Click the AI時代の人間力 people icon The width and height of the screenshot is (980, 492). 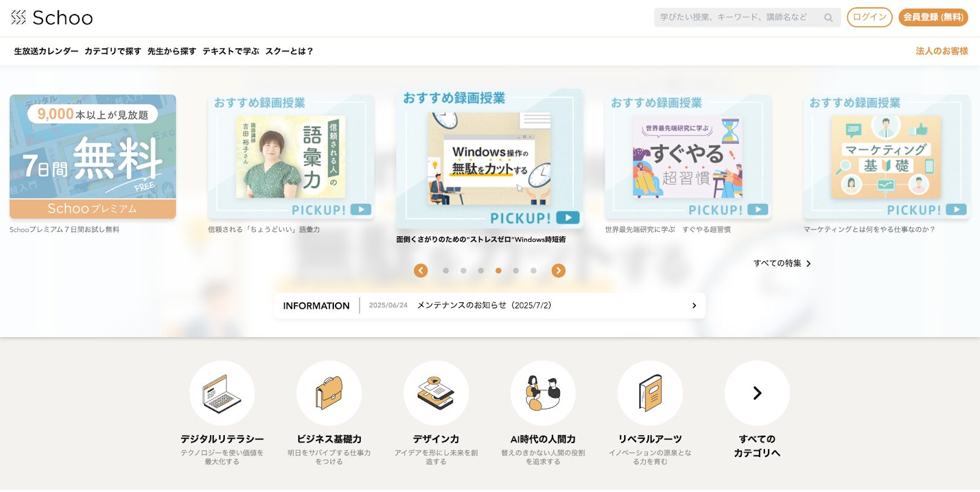[543, 393]
